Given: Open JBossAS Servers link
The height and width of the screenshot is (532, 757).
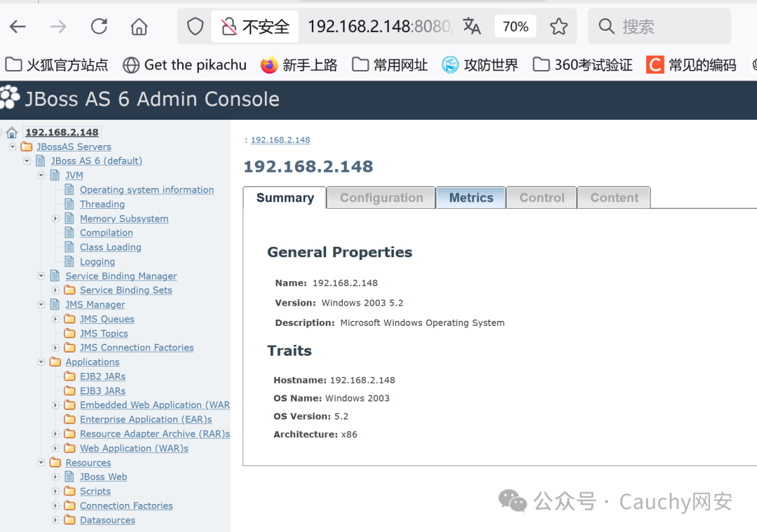Looking at the screenshot, I should 74,146.
